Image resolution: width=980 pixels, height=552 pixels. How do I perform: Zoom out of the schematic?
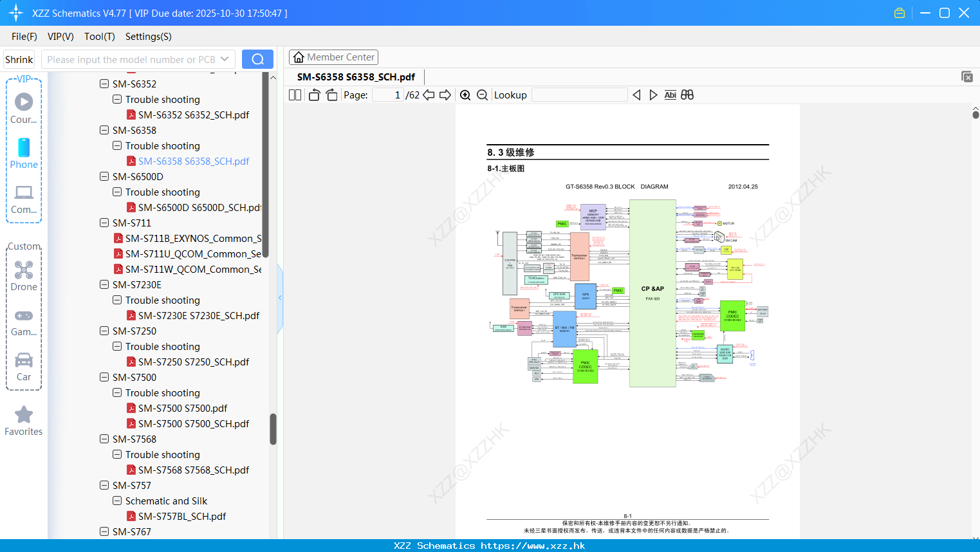482,95
